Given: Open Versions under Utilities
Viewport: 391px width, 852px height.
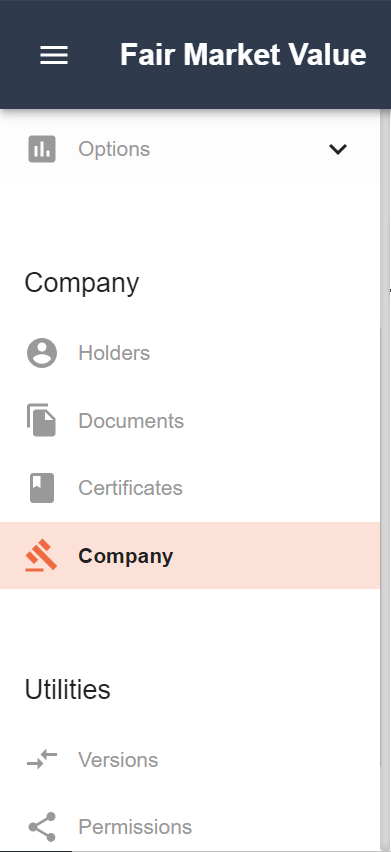Looking at the screenshot, I should (118, 760).
